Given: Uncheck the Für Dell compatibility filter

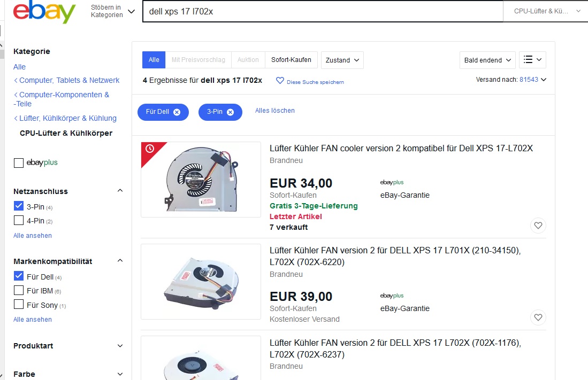Looking at the screenshot, I should (18, 276).
